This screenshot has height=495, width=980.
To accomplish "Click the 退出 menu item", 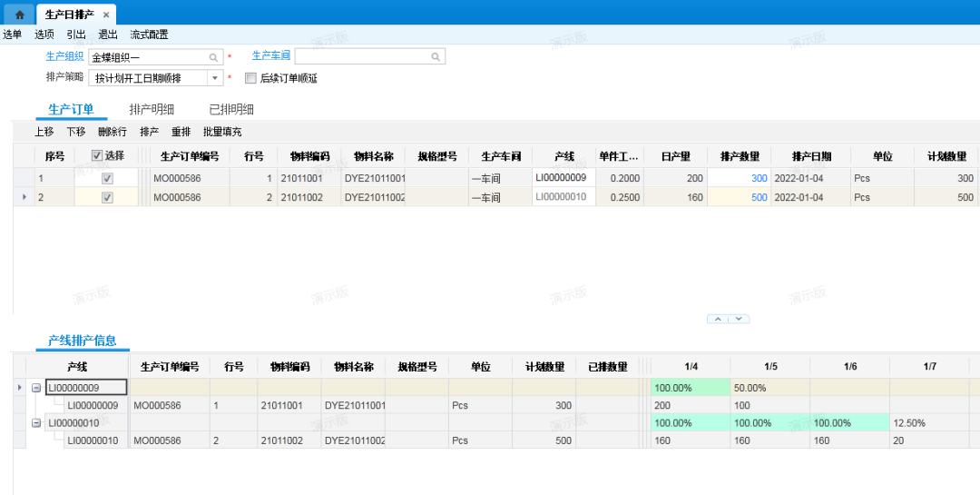I will pyautogui.click(x=107, y=35).
